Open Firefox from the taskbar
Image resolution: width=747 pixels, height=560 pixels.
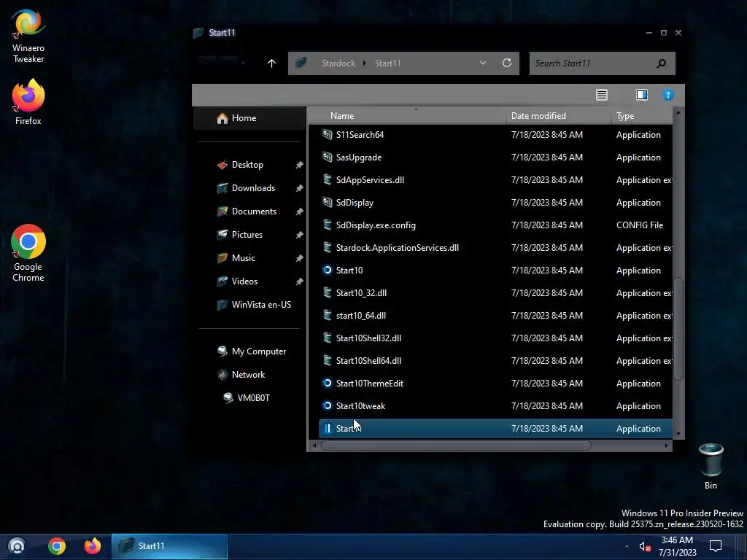tap(93, 545)
